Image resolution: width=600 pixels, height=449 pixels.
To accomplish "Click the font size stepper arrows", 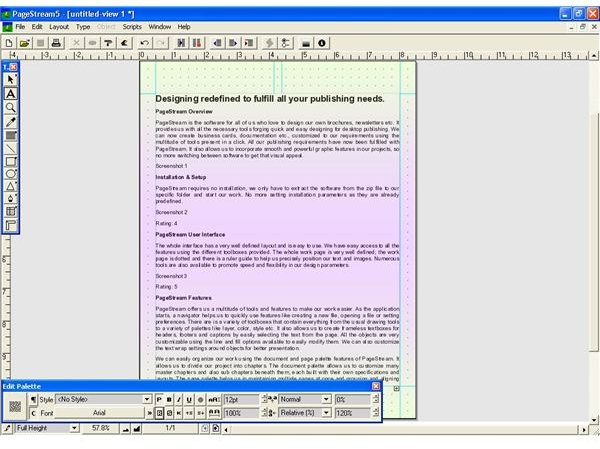I will 264,399.
